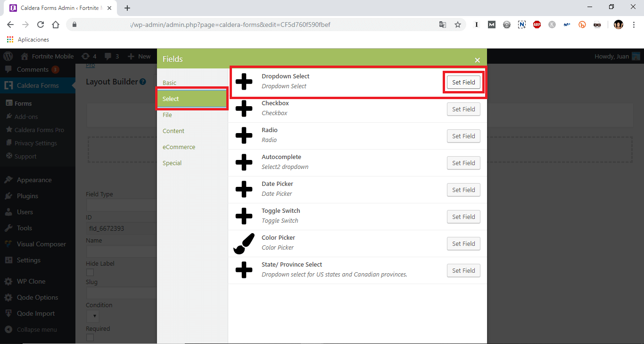Open Visual Composer in the sidebar
The height and width of the screenshot is (344, 644).
pos(38,244)
